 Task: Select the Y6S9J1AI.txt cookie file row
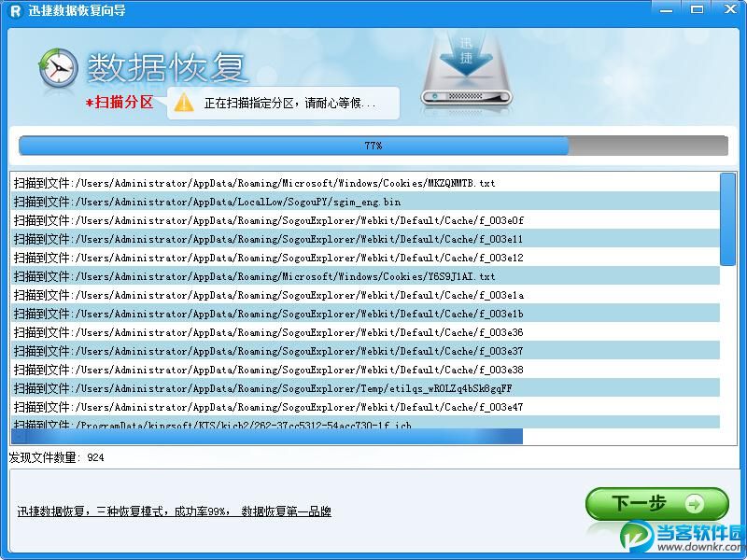coord(365,276)
